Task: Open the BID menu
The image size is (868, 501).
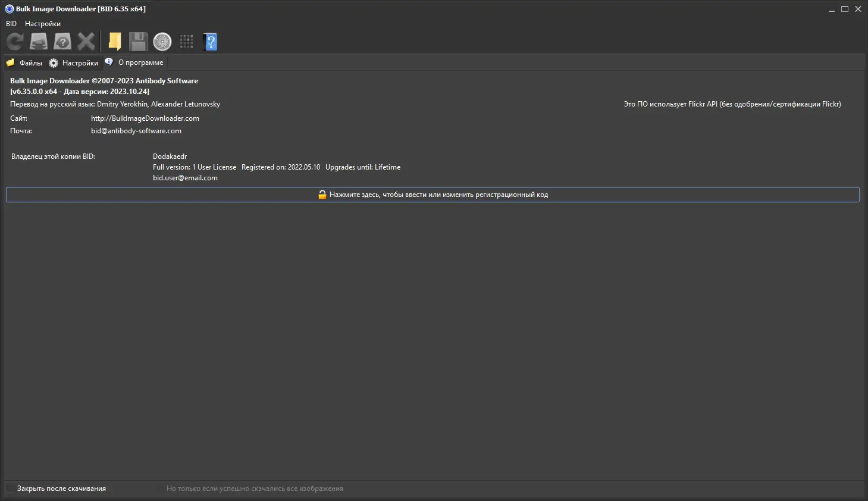Action: click(x=11, y=24)
